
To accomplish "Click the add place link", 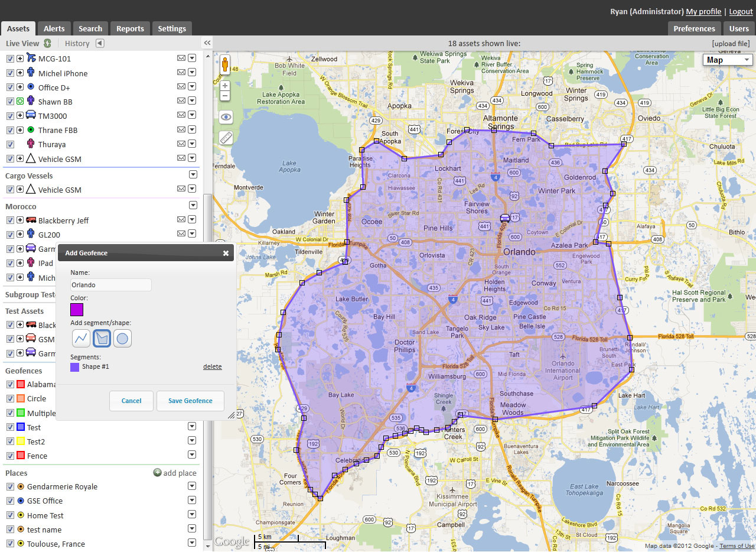I will point(180,473).
